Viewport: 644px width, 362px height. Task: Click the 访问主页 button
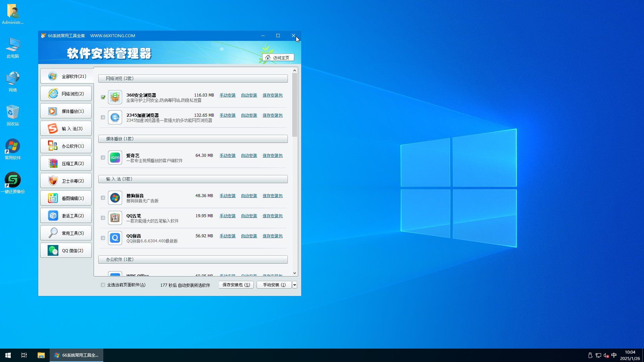pos(278,58)
